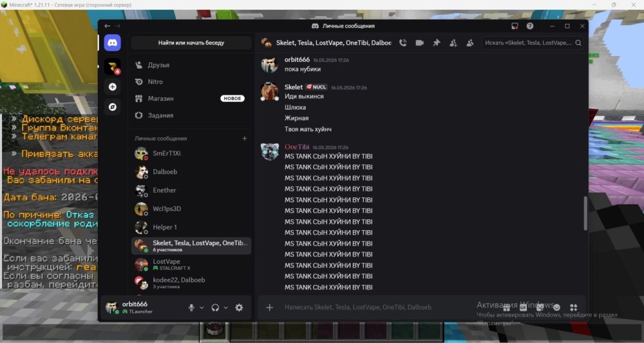644x343 pixels.
Task: Open the attachment plus in the message bar
Action: coord(269,308)
